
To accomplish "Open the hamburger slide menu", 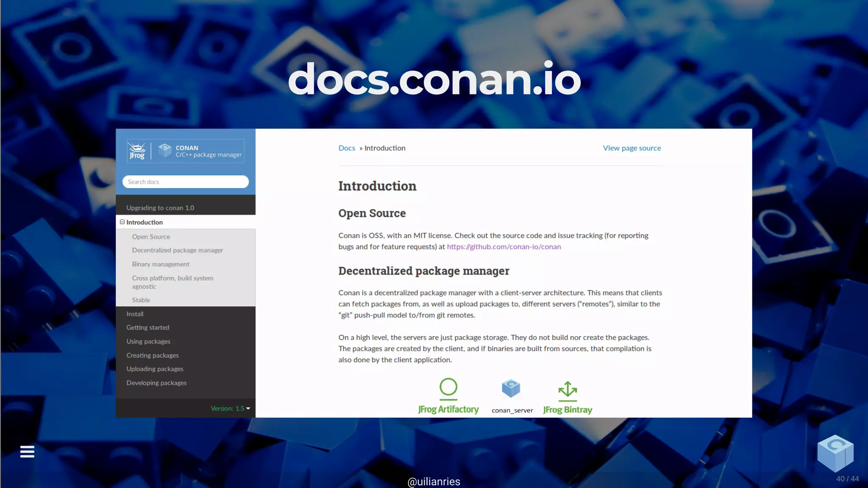I will point(27,452).
